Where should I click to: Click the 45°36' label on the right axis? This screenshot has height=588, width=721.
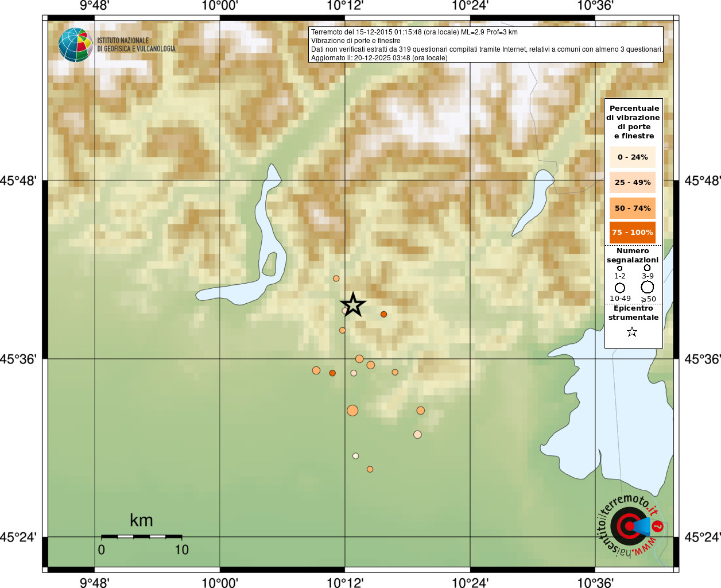pos(703,359)
